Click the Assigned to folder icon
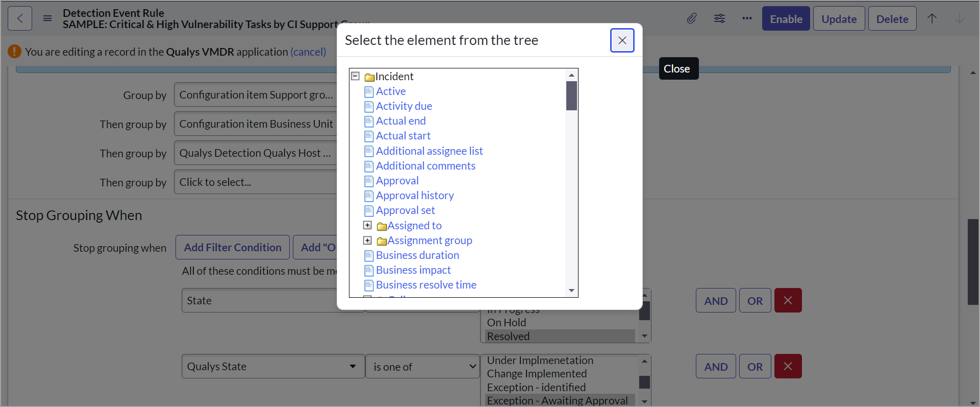The height and width of the screenshot is (407, 980). click(382, 226)
